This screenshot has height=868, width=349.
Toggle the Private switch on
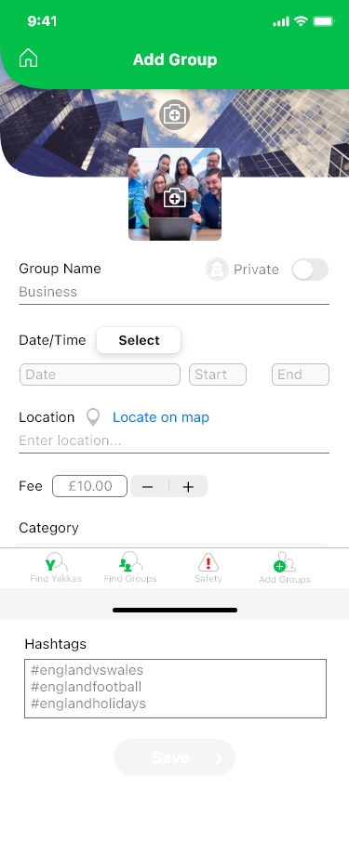pyautogui.click(x=310, y=270)
